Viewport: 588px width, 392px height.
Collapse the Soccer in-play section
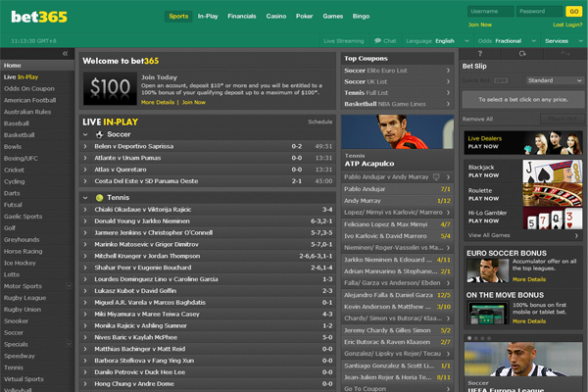click(x=85, y=134)
